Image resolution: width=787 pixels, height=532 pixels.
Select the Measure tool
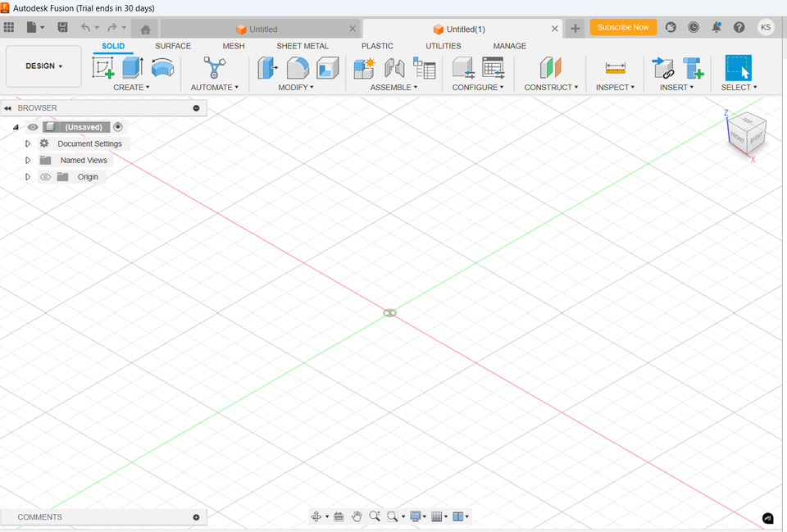(615, 68)
